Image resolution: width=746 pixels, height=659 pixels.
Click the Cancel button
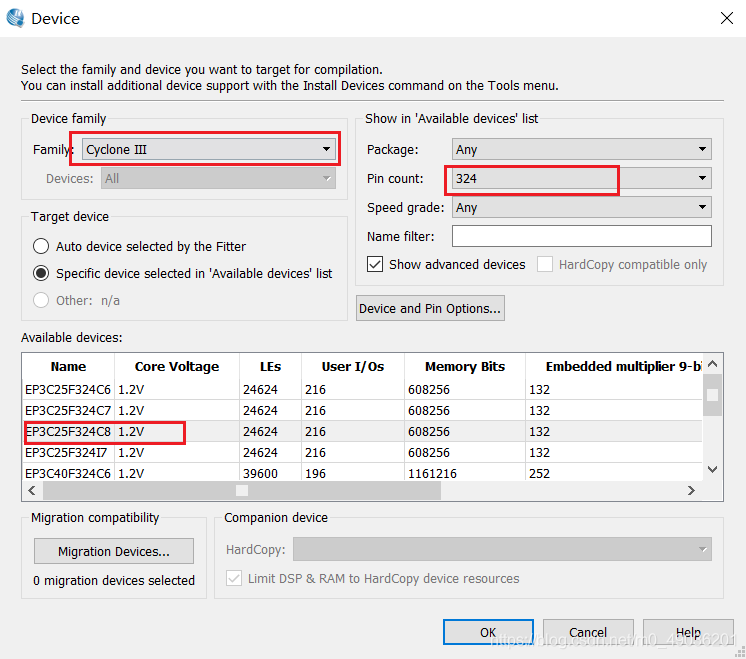[x=588, y=632]
